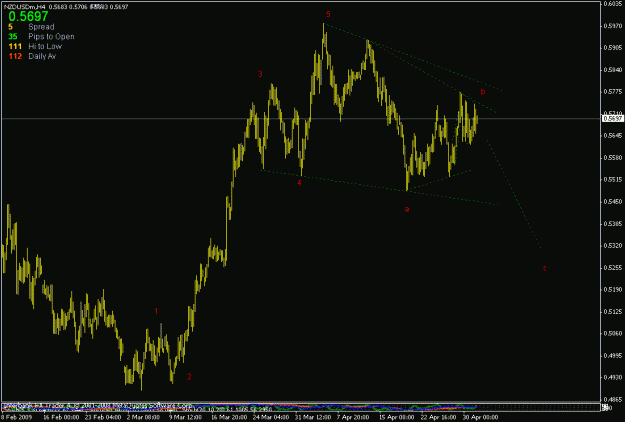Click the '23 Feb 04:00' time label
Viewport: 625px width, 422px height.
tap(103, 417)
